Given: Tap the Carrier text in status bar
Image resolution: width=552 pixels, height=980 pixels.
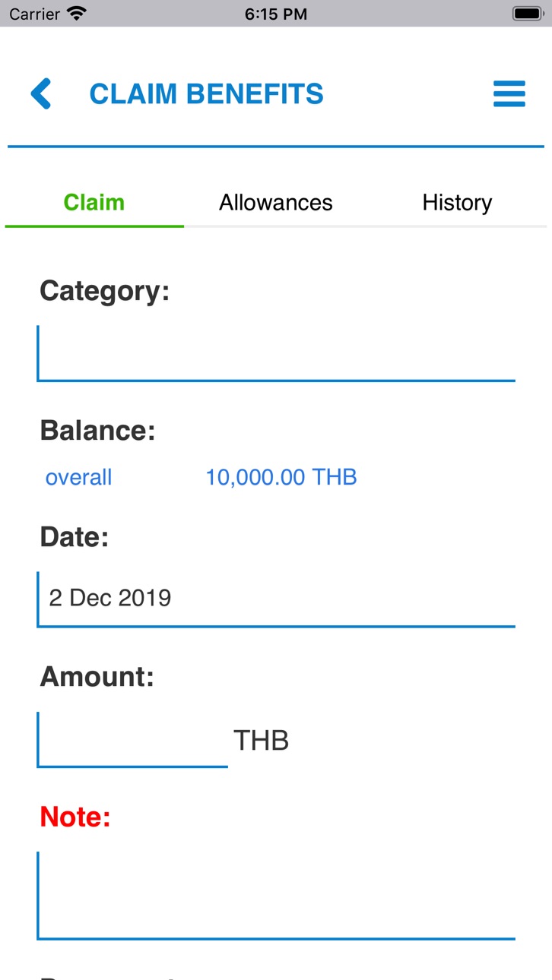Looking at the screenshot, I should (x=34, y=14).
